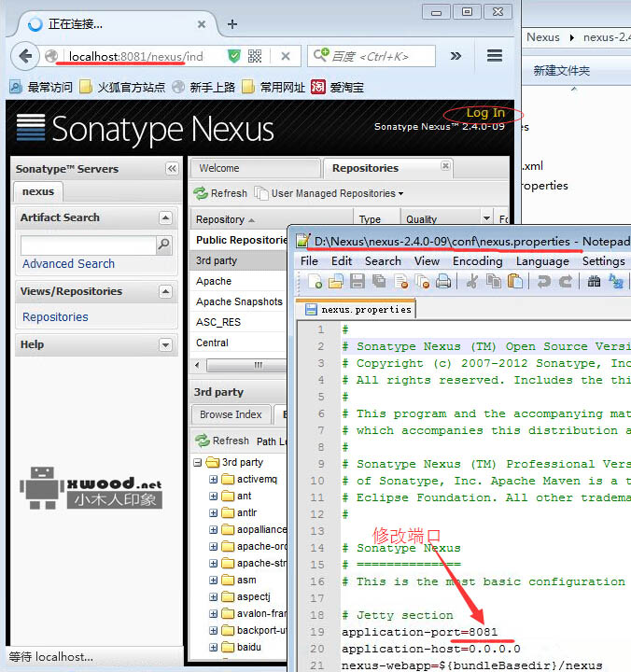Click Firefox address bar URL
This screenshot has width=631, height=672.
136,56
